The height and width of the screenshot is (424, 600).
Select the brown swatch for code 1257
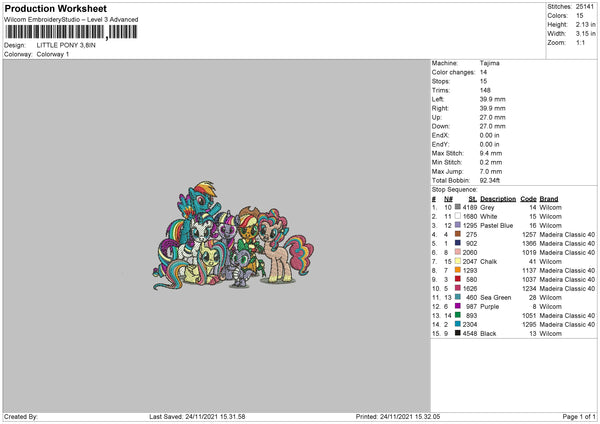(458, 234)
